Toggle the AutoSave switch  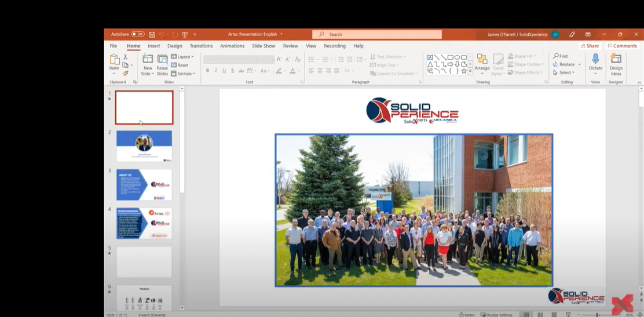(138, 35)
